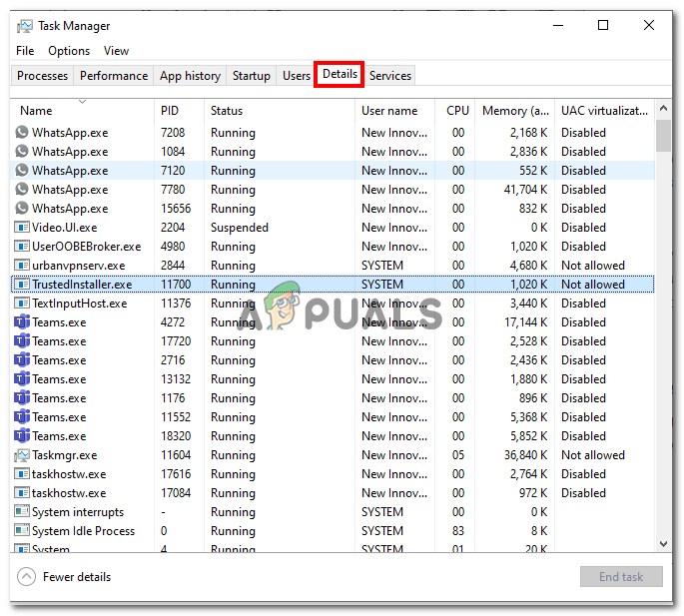Sort by the Name column header
This screenshot has width=684, height=616.
(82, 111)
